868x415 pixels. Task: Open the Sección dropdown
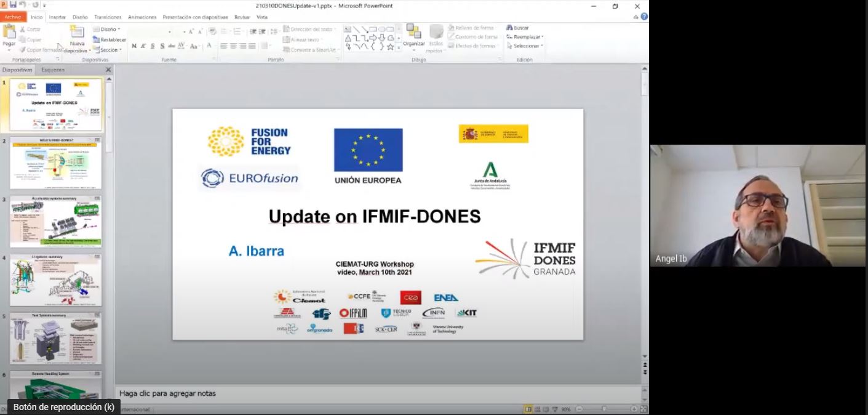(108, 50)
